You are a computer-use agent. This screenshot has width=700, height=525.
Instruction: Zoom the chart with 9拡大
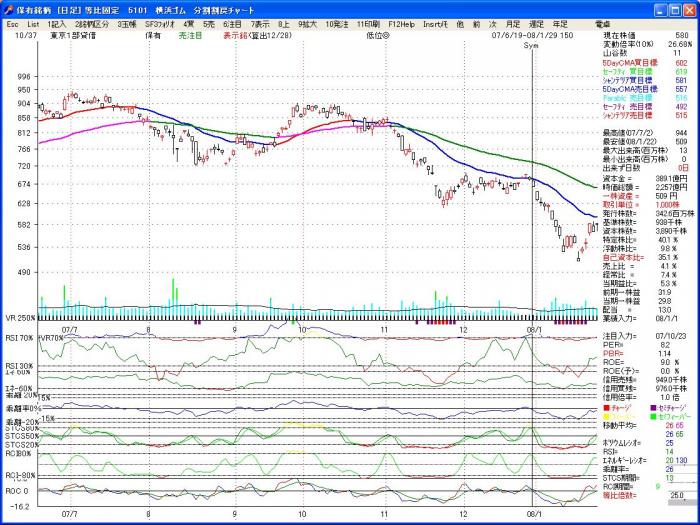[308, 22]
